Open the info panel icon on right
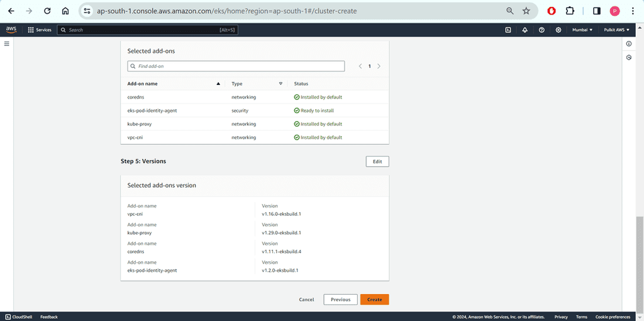644x321 pixels. coord(629,43)
